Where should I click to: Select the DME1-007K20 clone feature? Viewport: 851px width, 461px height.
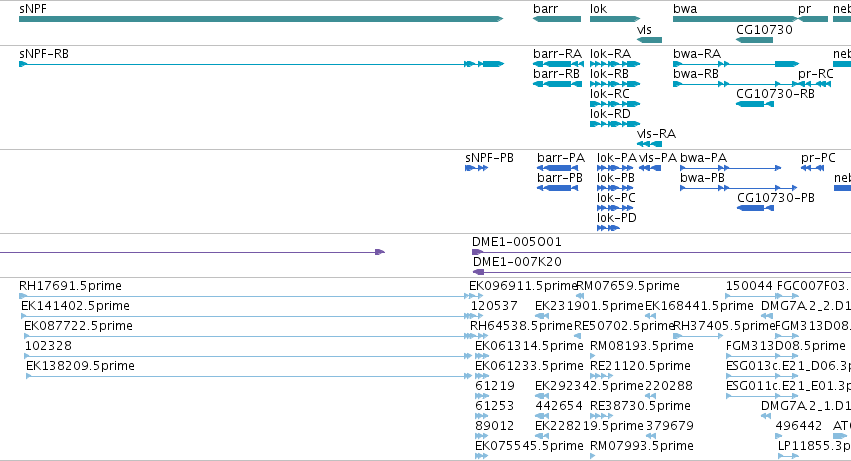coord(662,272)
